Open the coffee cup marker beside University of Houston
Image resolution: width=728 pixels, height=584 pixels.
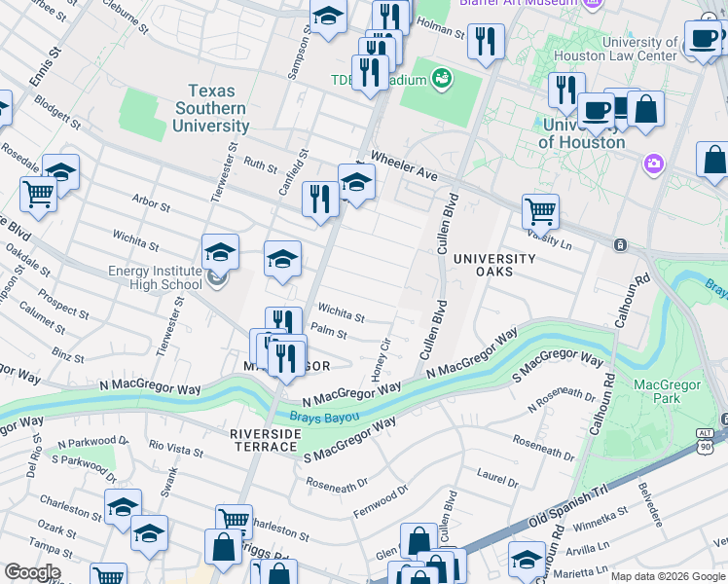[x=597, y=112]
